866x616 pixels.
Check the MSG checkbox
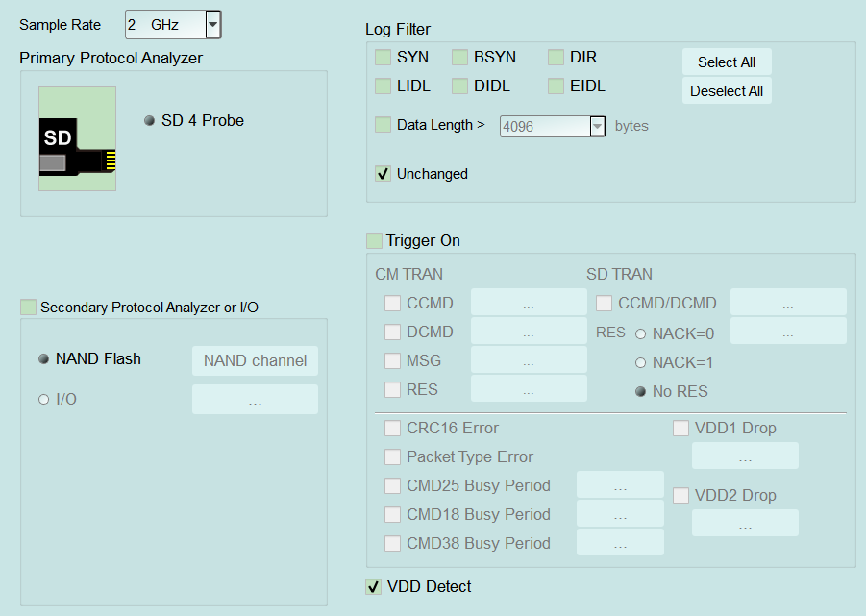click(x=392, y=360)
